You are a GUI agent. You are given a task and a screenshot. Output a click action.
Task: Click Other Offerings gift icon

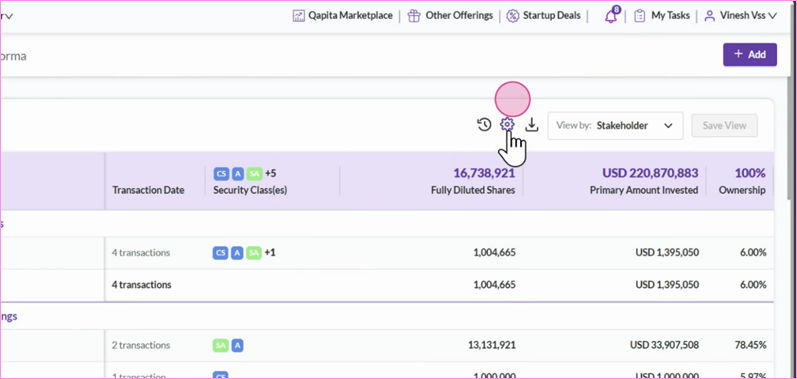[x=414, y=16]
